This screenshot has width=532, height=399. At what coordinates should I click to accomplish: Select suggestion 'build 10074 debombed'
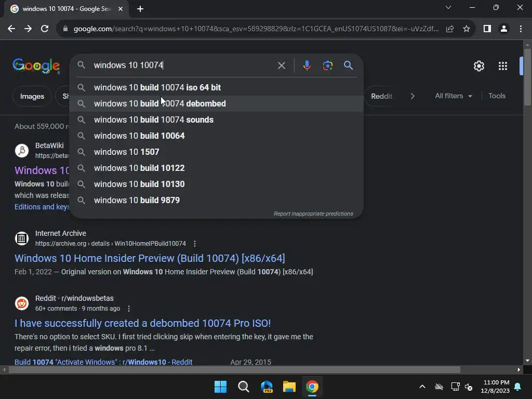pos(217,103)
